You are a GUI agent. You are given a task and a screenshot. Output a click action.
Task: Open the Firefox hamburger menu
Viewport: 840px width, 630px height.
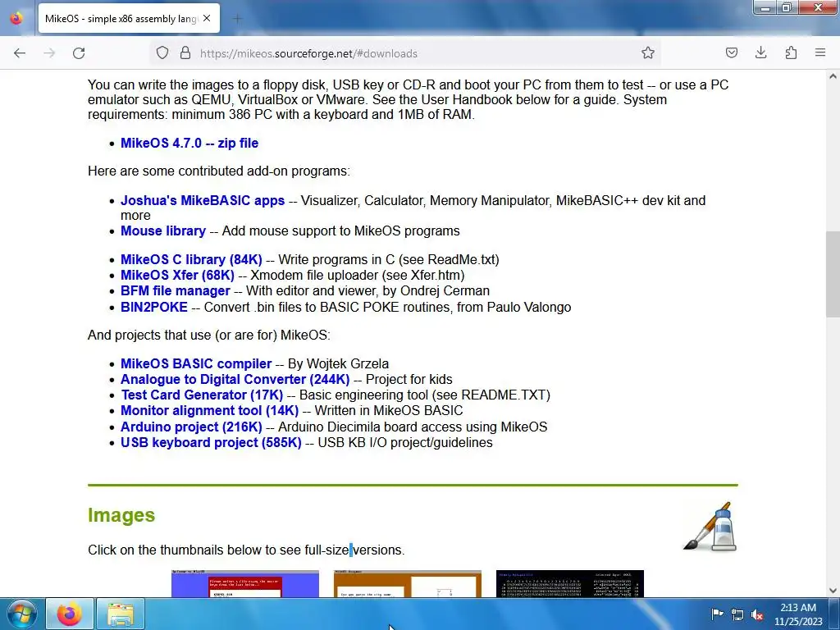pyautogui.click(x=820, y=52)
